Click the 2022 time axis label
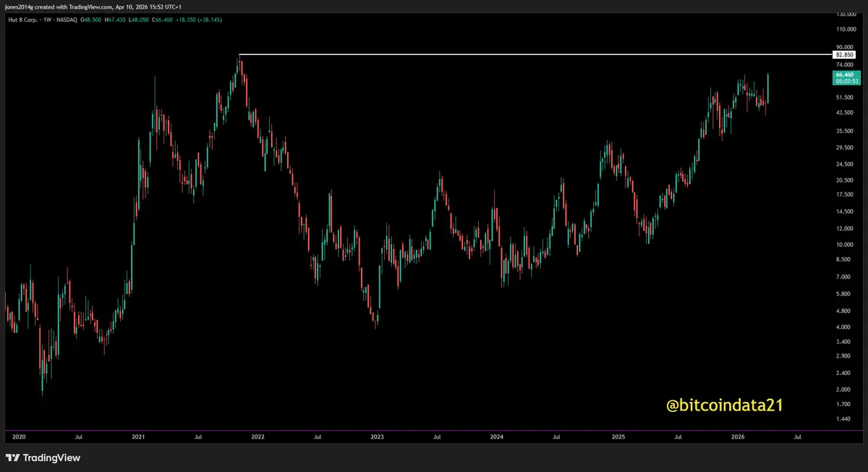Screen dimensions: 868x472 coord(258,437)
